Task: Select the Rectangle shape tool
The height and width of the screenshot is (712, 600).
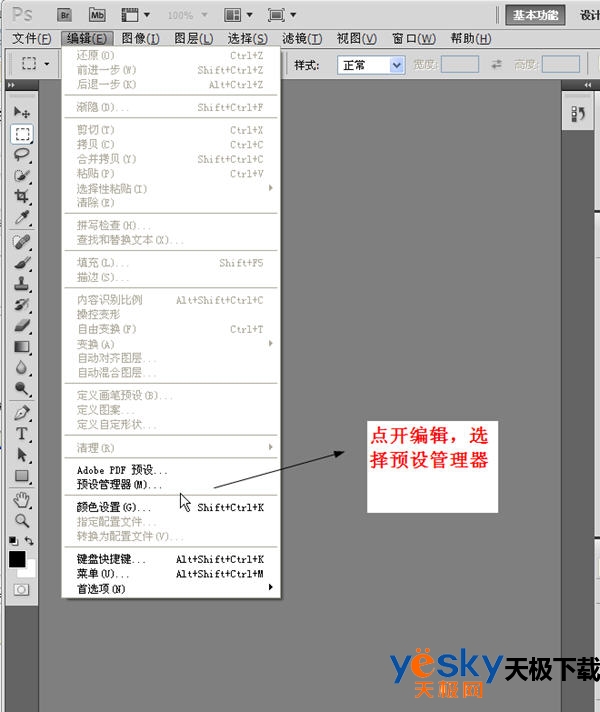Action: (21, 475)
